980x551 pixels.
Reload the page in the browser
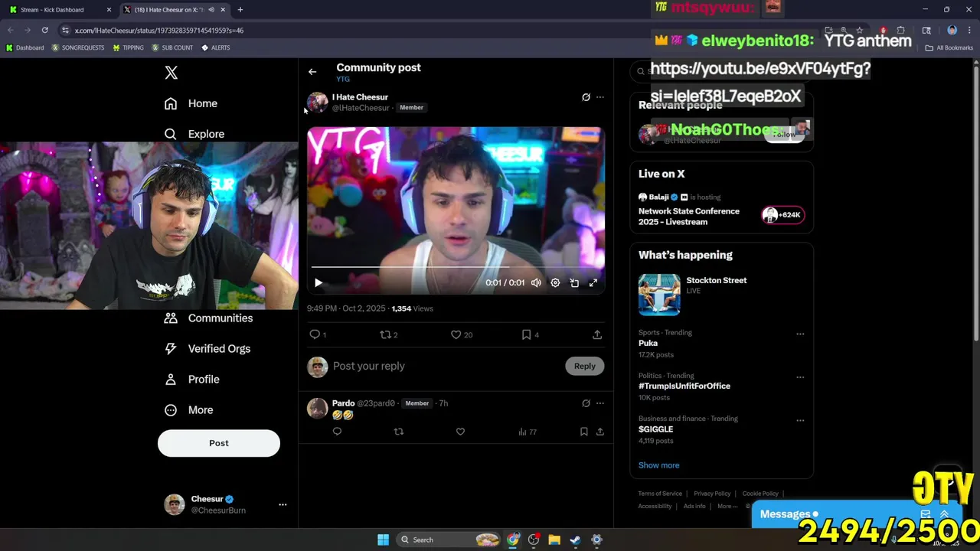point(45,31)
